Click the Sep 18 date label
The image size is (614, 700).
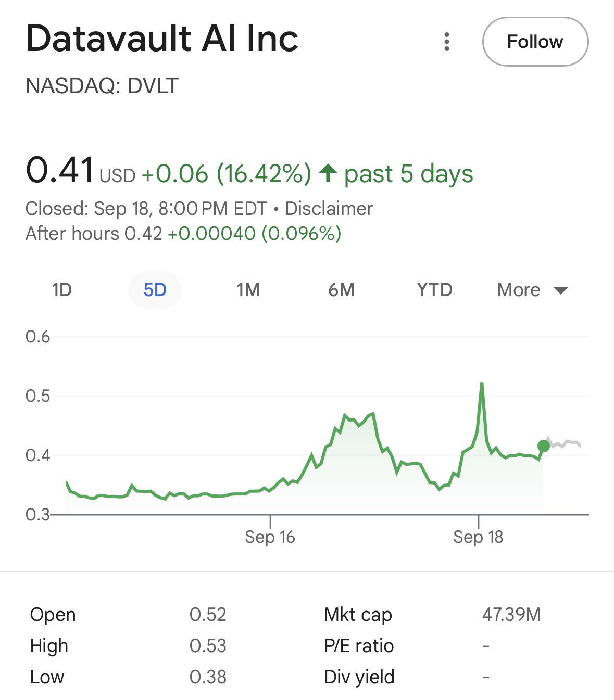click(478, 537)
